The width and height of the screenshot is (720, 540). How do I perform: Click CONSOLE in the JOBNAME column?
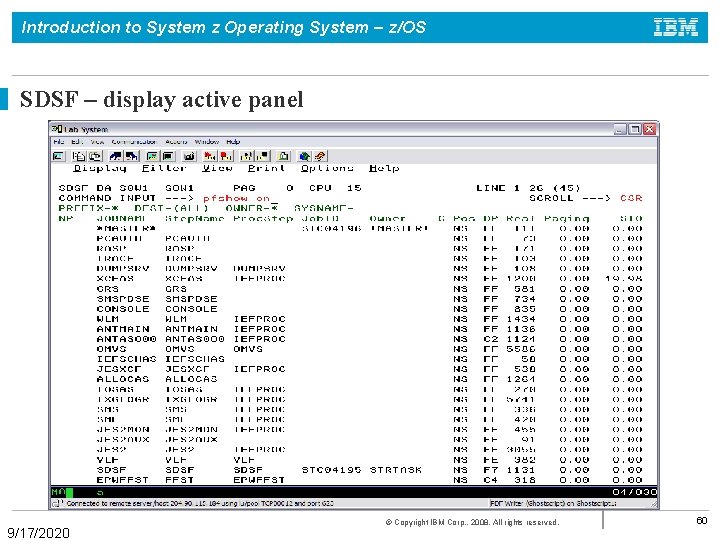pyautogui.click(x=123, y=309)
